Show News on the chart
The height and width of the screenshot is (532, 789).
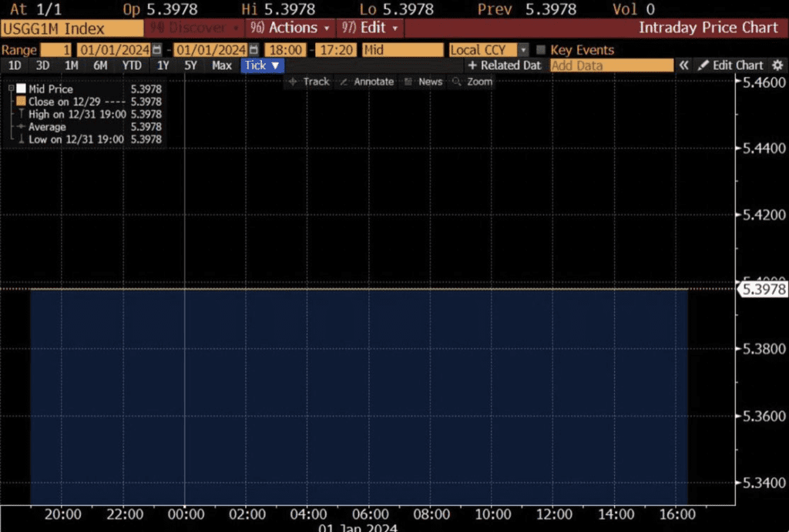423,82
